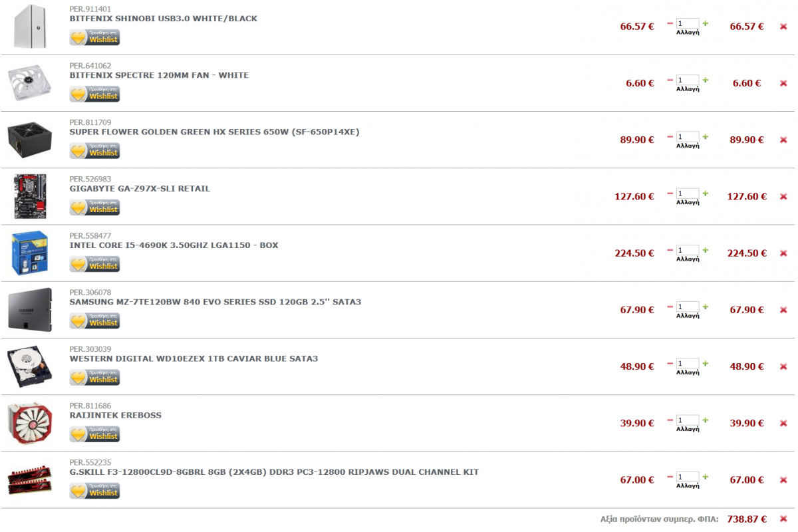Increase Samsung 840 EVO SSD quantity
This screenshot has width=798, height=532.
coord(706,307)
